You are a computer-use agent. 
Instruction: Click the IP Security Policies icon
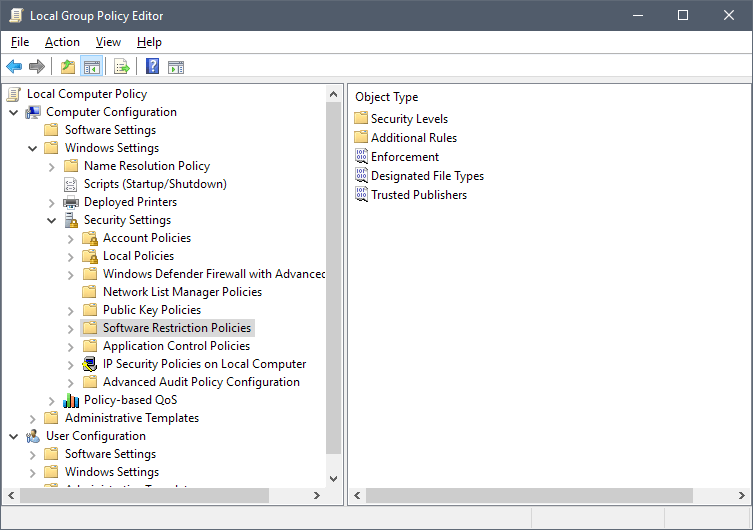pyautogui.click(x=90, y=364)
